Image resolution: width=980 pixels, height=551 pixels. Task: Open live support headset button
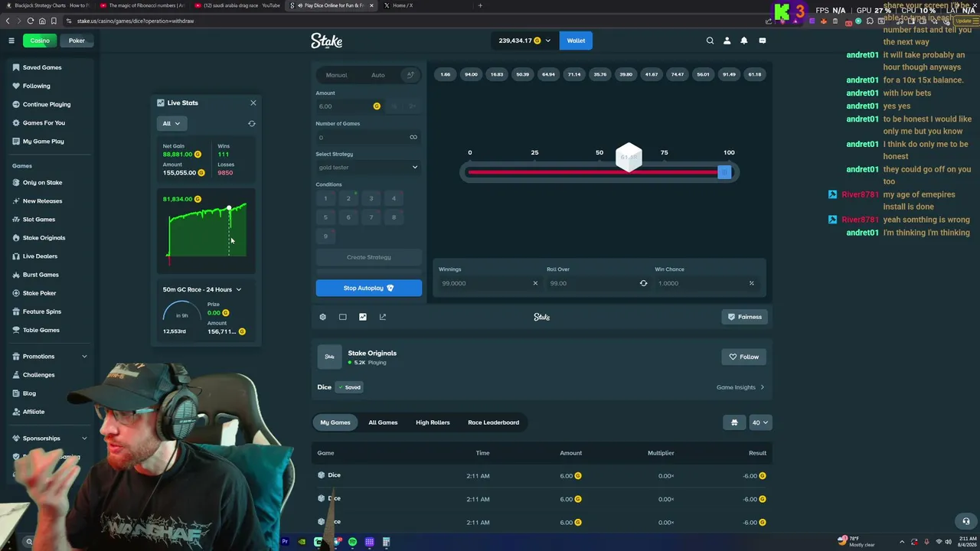[x=966, y=521]
